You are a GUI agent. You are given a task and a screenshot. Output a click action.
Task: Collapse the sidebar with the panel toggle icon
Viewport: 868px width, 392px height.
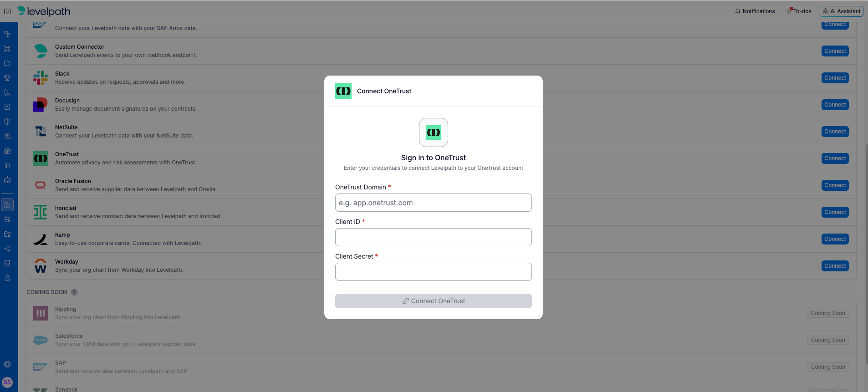[x=7, y=11]
